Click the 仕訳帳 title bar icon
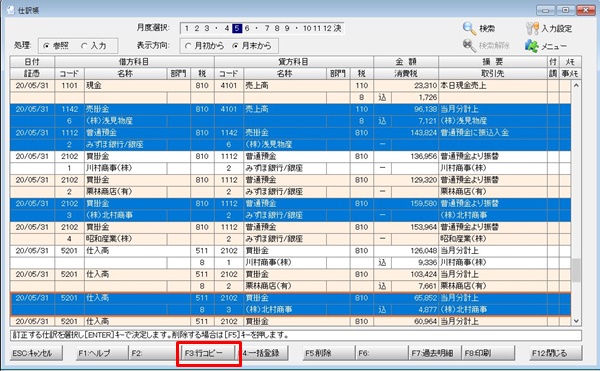 tap(11, 10)
